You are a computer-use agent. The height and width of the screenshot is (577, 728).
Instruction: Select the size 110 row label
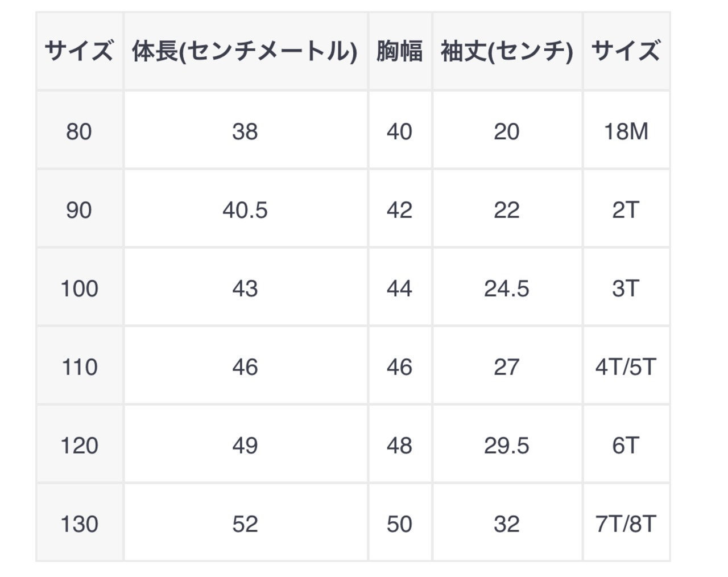pos(79,367)
